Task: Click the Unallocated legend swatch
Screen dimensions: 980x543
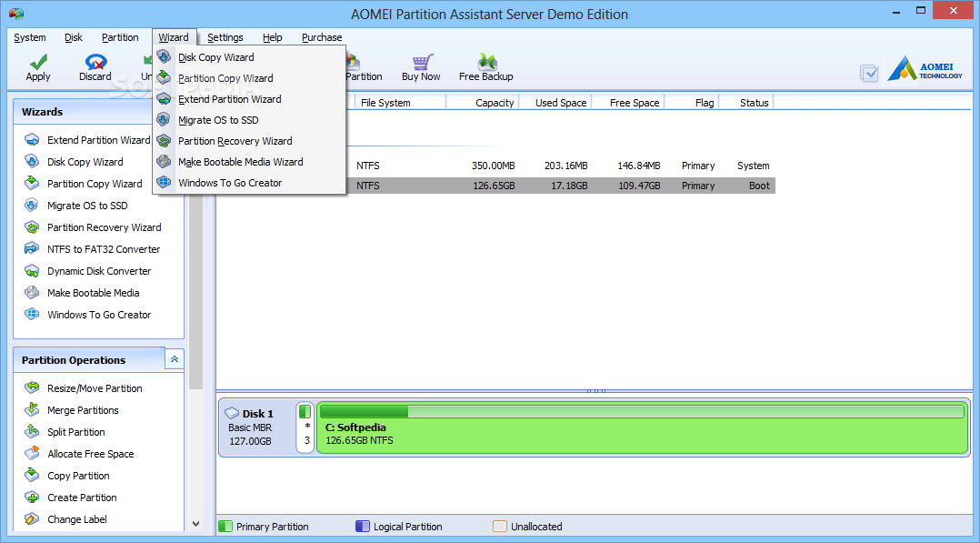Action: (x=500, y=527)
